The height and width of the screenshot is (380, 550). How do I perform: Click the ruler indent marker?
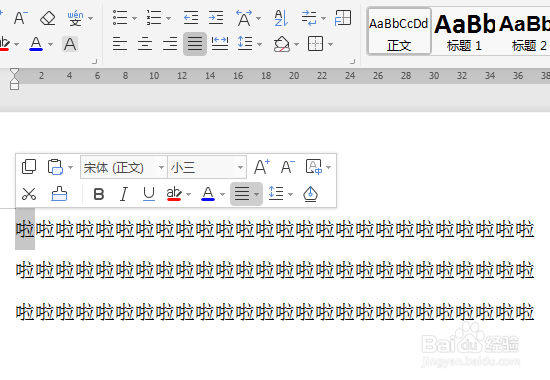tap(14, 79)
